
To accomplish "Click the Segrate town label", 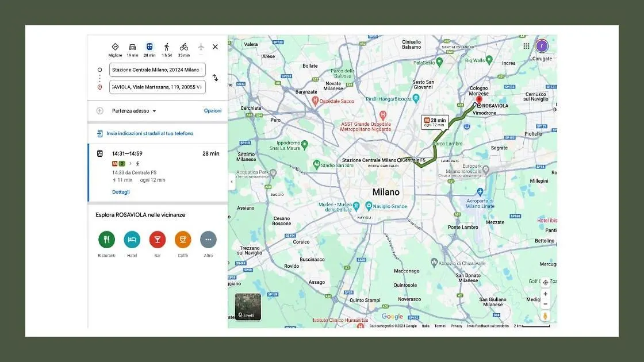I will point(499,148).
